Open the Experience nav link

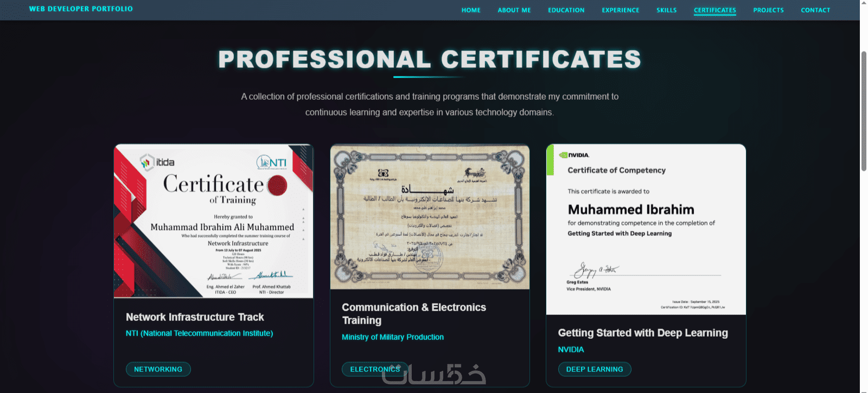pos(621,10)
